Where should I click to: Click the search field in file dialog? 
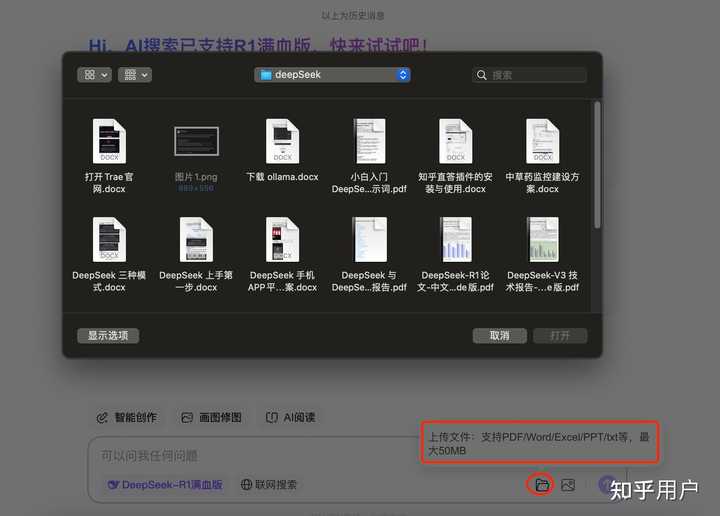point(529,75)
